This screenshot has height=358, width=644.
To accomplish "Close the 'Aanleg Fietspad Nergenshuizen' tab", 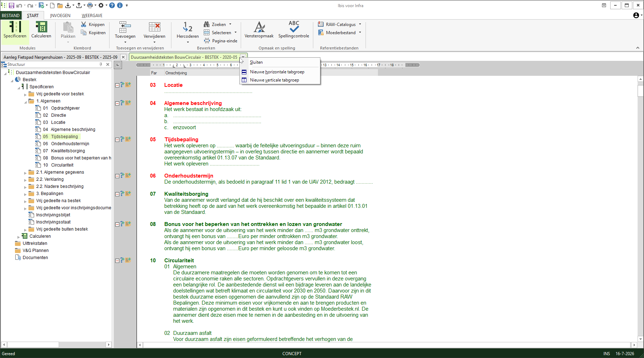I will 123,57.
